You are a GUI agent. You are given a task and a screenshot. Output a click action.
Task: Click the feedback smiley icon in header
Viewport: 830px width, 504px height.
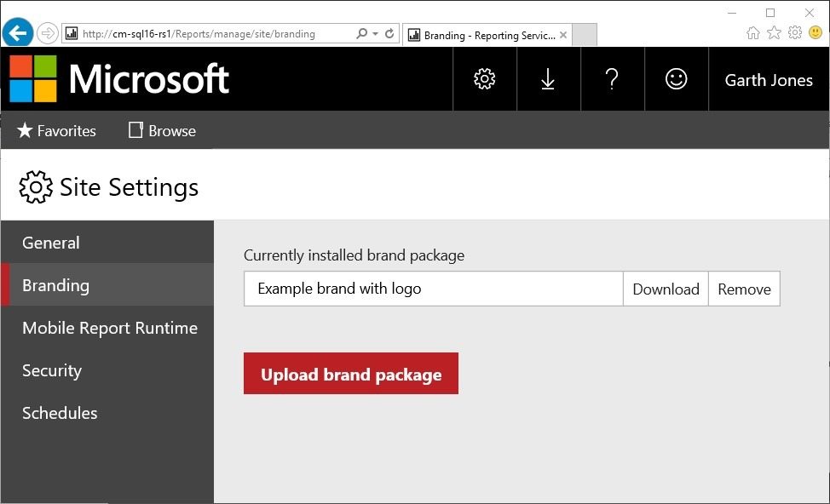pyautogui.click(x=676, y=79)
